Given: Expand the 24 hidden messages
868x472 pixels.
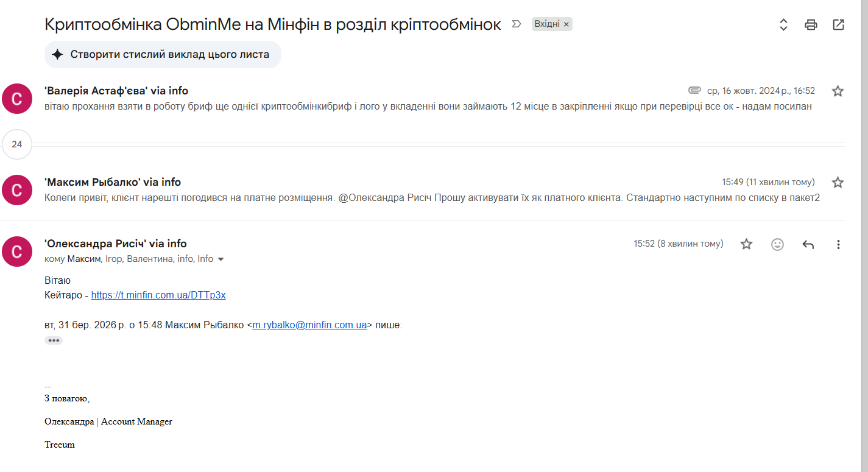Looking at the screenshot, I should [x=17, y=144].
